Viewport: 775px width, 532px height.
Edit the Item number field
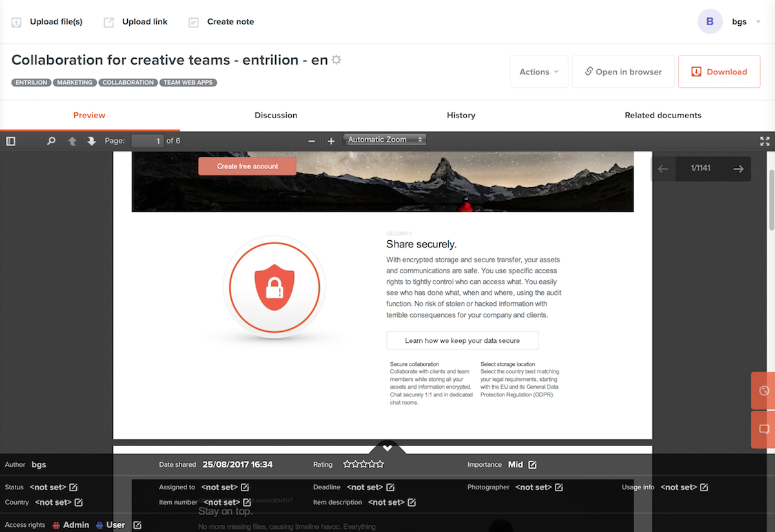247,502
